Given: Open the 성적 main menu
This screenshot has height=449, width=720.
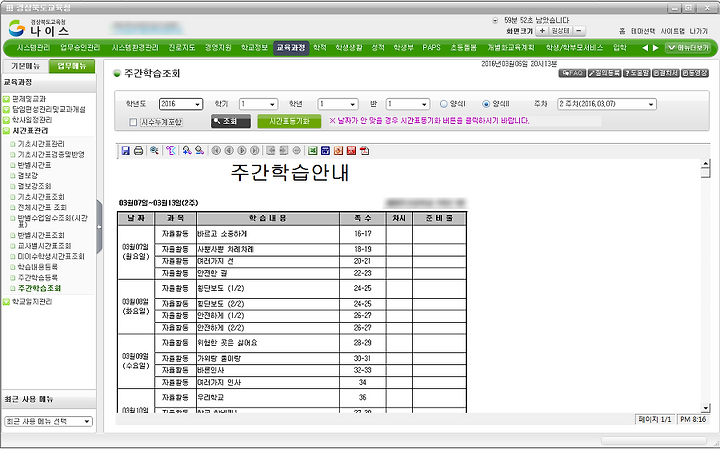Looking at the screenshot, I should click(378, 48).
